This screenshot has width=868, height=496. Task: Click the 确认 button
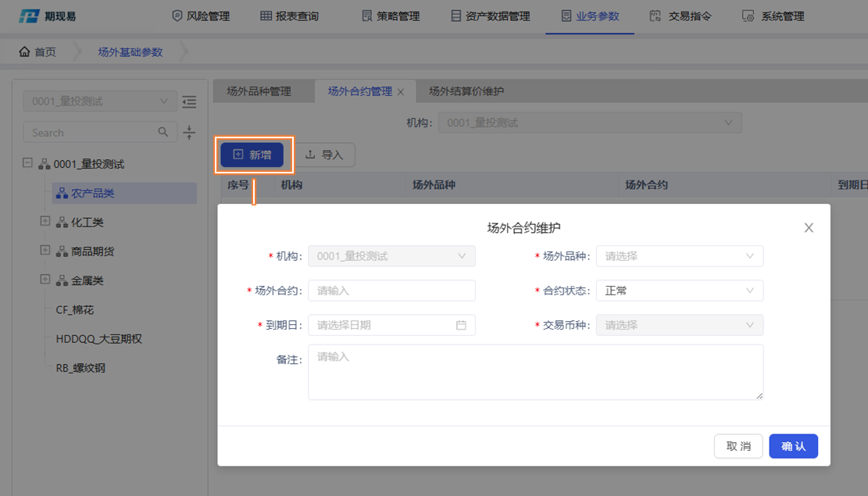793,446
